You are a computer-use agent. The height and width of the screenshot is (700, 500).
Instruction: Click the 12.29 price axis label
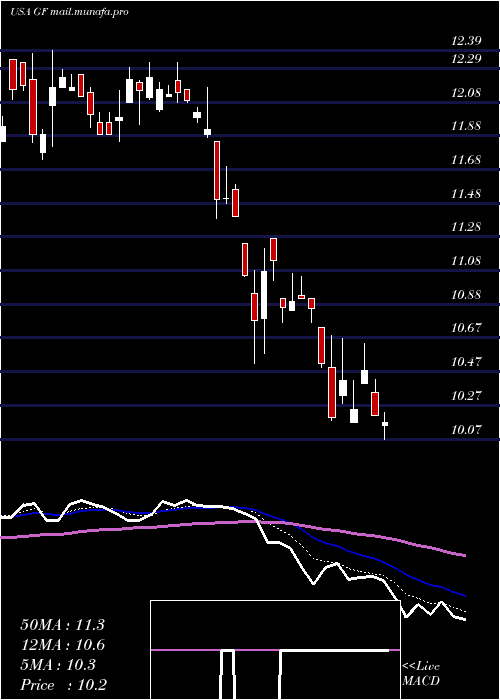(x=466, y=58)
